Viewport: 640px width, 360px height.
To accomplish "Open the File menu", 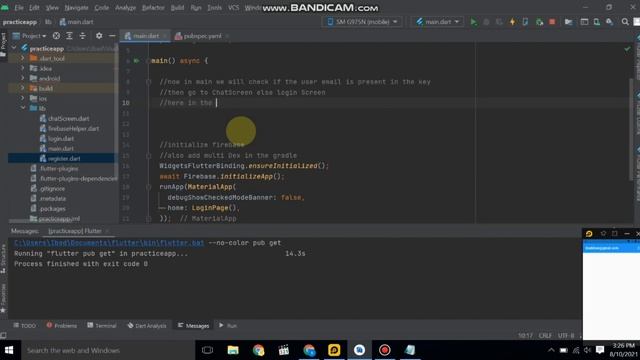I will point(19,8).
